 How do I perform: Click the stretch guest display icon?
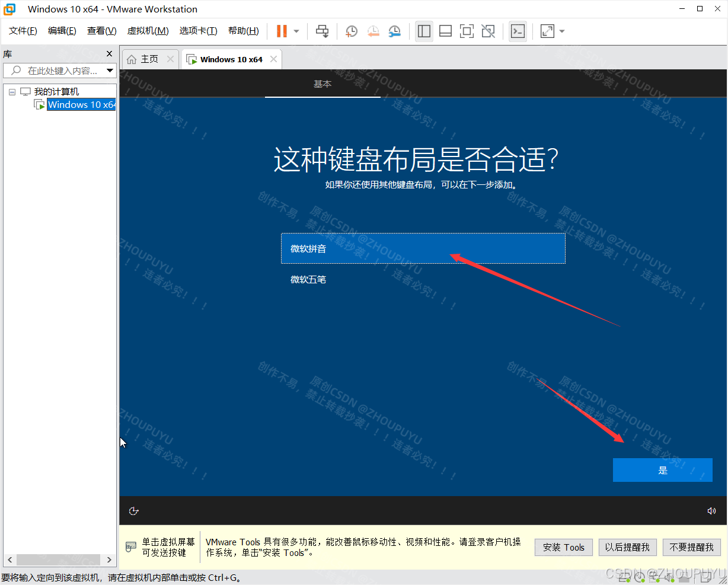547,31
